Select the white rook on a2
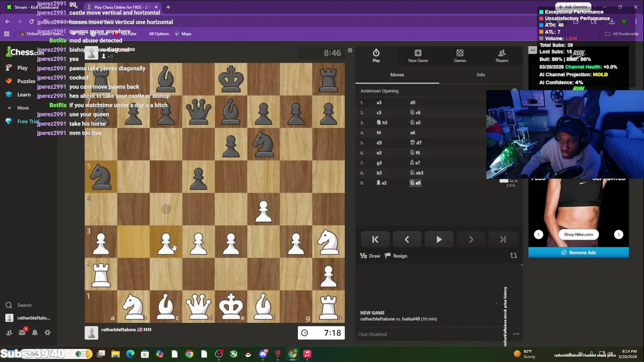Viewport: 644px width, 362px height. point(101,275)
